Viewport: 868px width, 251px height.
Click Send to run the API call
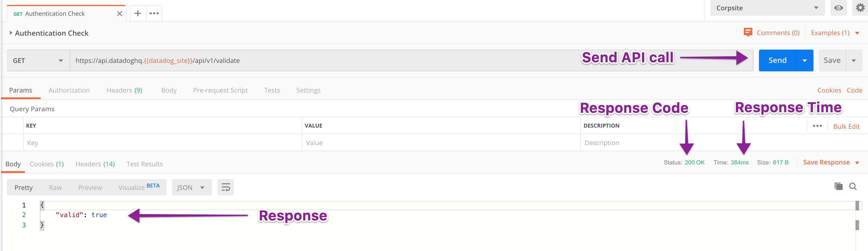[x=777, y=60]
